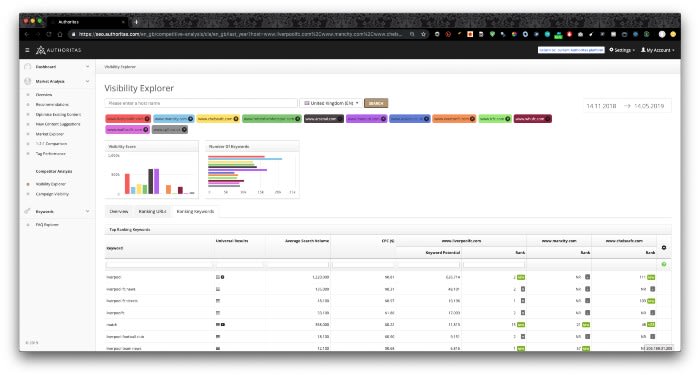Expand the Keywords section chevron
This screenshot has height=377, width=700.
tap(88, 211)
